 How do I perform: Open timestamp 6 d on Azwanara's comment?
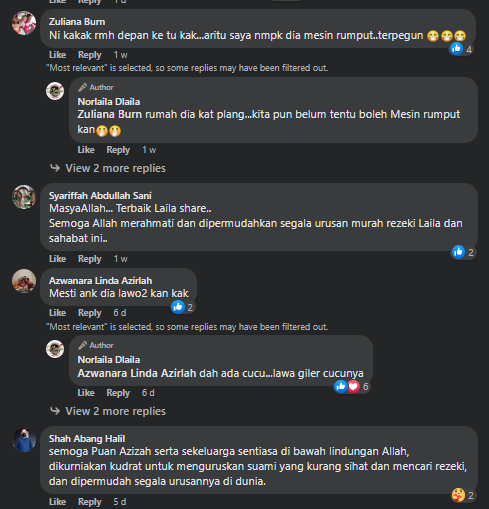point(120,313)
